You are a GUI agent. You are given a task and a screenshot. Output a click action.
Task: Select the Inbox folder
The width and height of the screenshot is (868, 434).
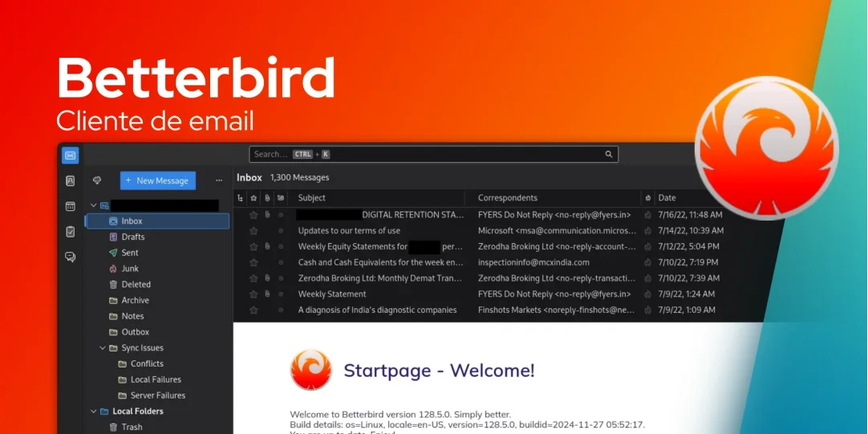[157, 221]
